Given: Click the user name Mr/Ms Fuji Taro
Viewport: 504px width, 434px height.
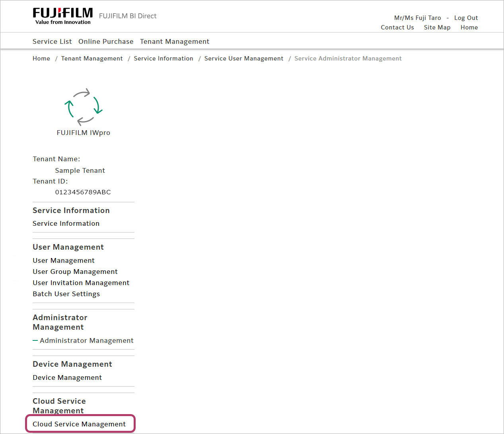Looking at the screenshot, I should [x=418, y=18].
